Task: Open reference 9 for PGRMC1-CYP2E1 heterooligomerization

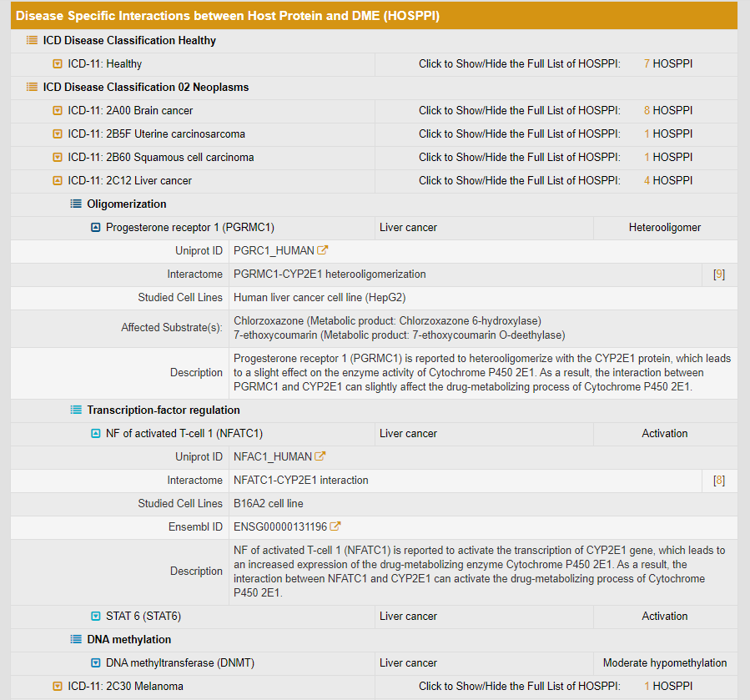Action: click(718, 274)
